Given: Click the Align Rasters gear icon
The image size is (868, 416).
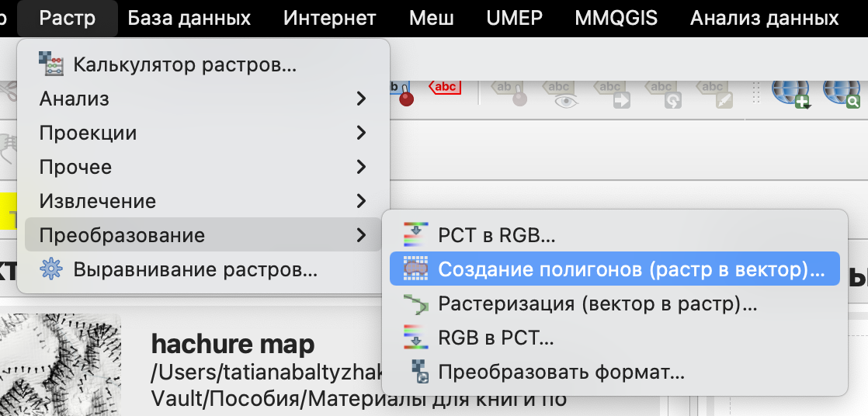Looking at the screenshot, I should [x=51, y=269].
